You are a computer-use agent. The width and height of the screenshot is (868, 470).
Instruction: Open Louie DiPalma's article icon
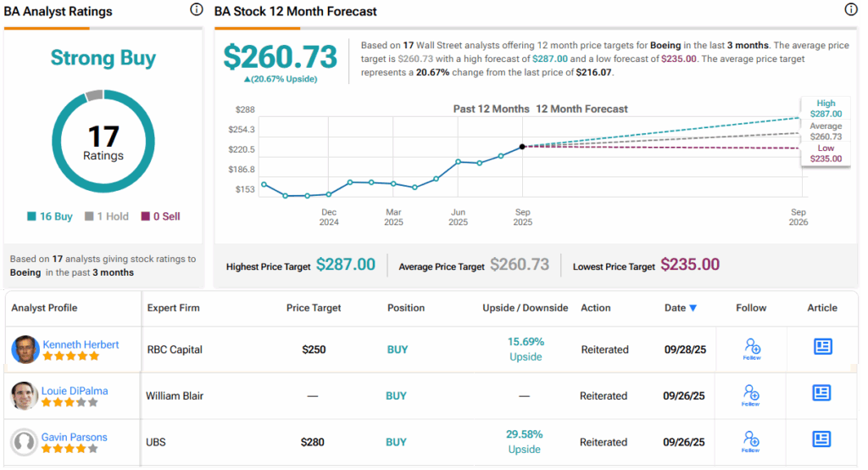821,393
